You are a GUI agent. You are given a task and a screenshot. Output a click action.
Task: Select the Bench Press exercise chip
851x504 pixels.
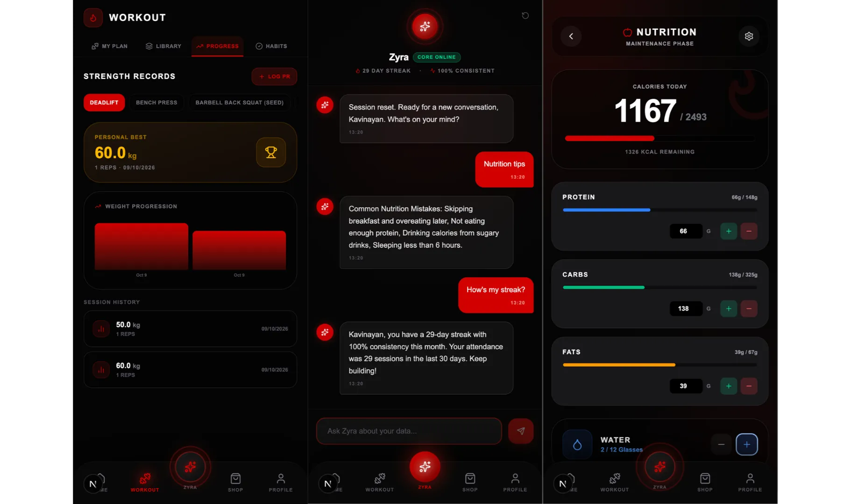[156, 103]
